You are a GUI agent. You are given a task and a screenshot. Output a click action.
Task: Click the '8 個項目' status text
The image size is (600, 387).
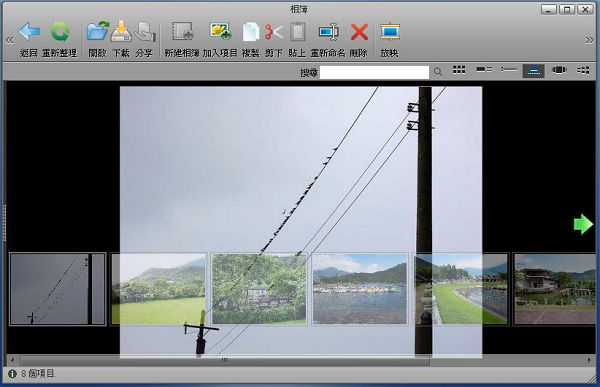pos(39,374)
